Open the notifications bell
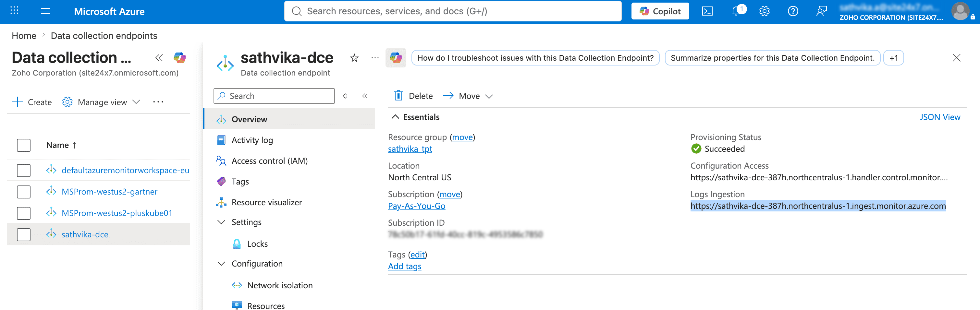980x310 pixels. (x=737, y=11)
